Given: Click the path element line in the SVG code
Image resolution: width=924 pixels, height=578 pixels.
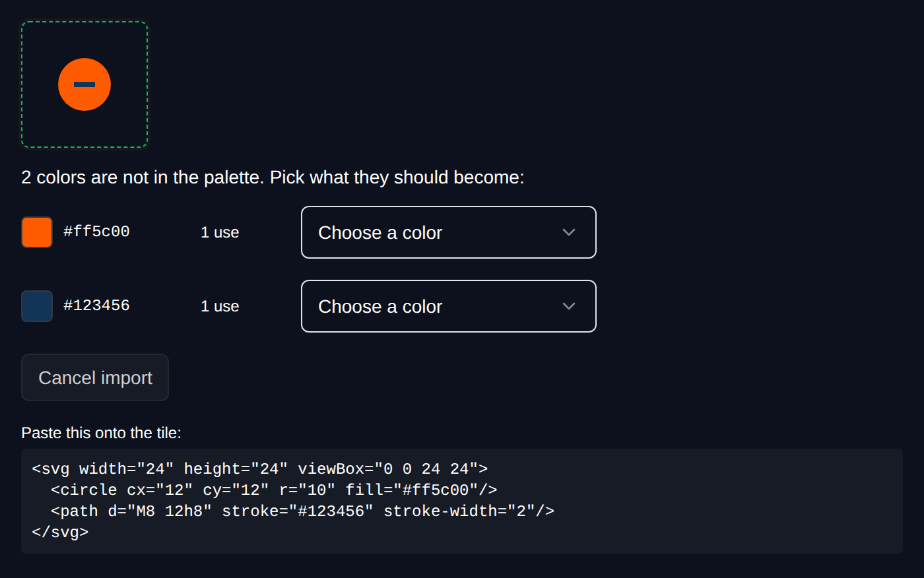Looking at the screenshot, I should point(302,511).
